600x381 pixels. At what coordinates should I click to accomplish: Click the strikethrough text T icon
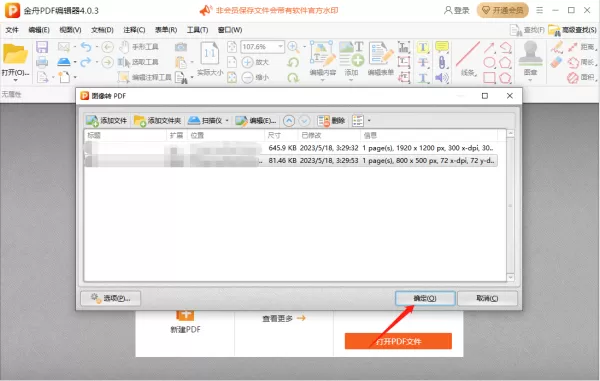coord(423,62)
